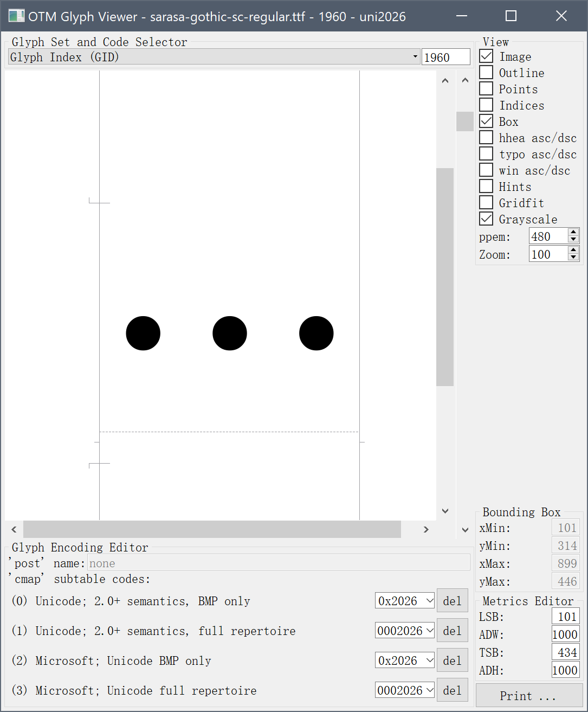This screenshot has width=588, height=712.
Task: Delete subtable (3) Microsoft full repertoire code
Action: (453, 690)
